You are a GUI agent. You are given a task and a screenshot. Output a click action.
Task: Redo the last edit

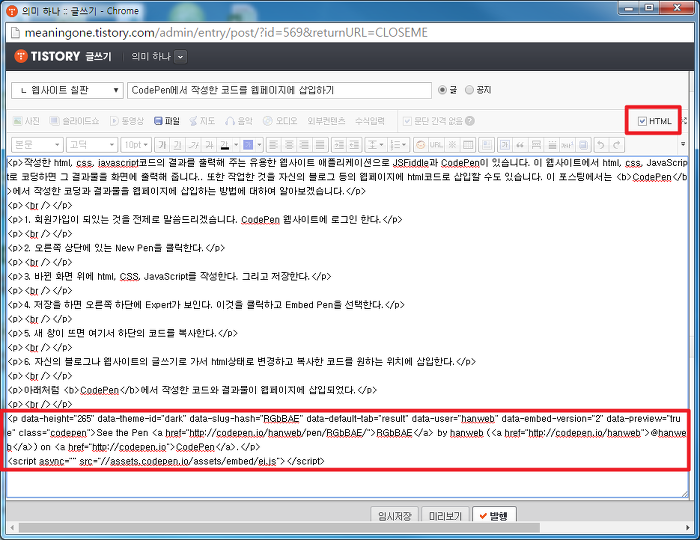[x=617, y=145]
